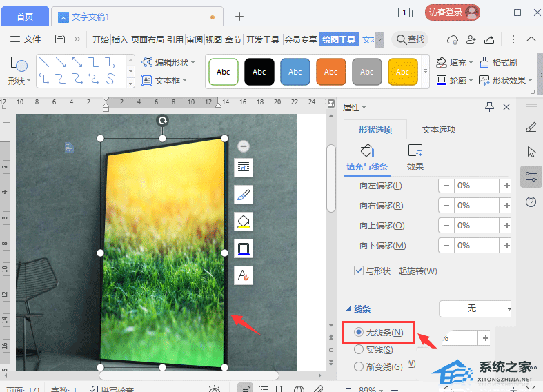Choose the orange Abc shape style swatch
543x392 pixels.
331,72
